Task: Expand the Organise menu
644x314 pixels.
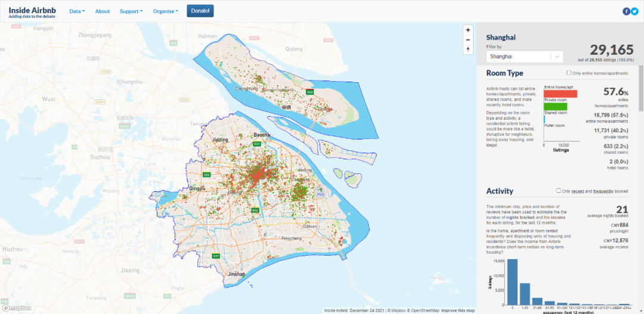Action: click(166, 11)
